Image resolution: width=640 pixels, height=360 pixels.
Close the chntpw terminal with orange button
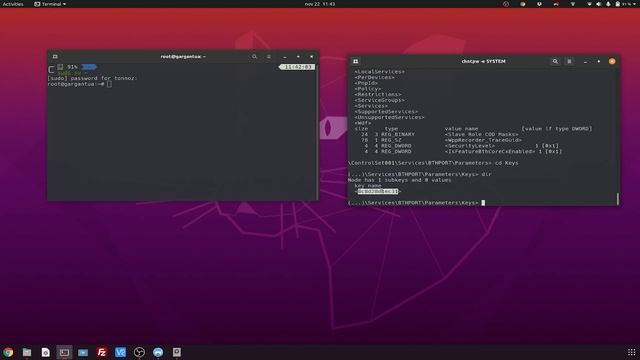tap(612, 61)
